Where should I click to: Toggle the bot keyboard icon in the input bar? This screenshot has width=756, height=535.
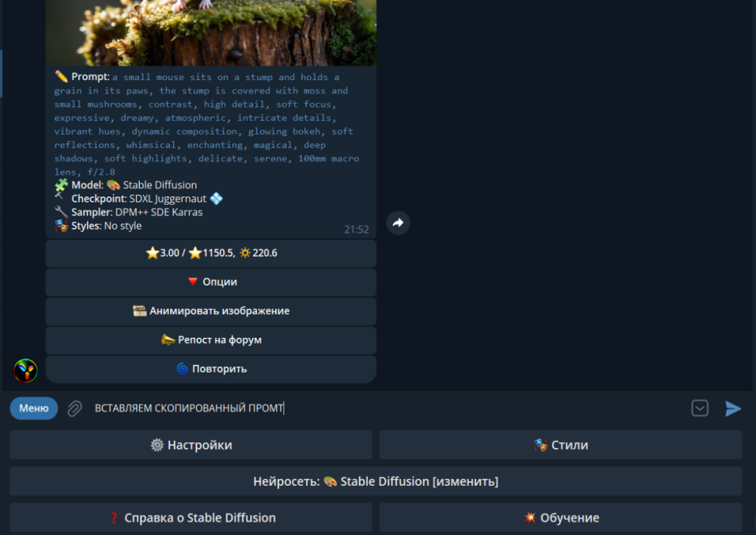[x=700, y=408]
